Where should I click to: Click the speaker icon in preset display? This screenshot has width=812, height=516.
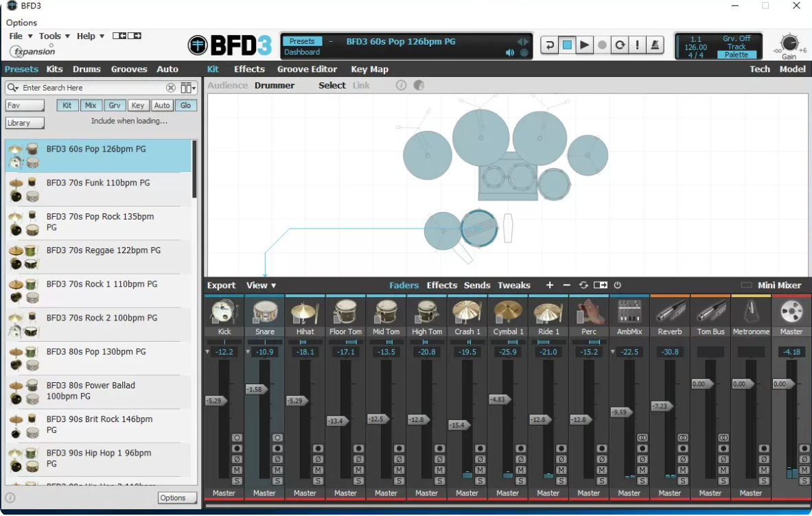[x=510, y=52]
